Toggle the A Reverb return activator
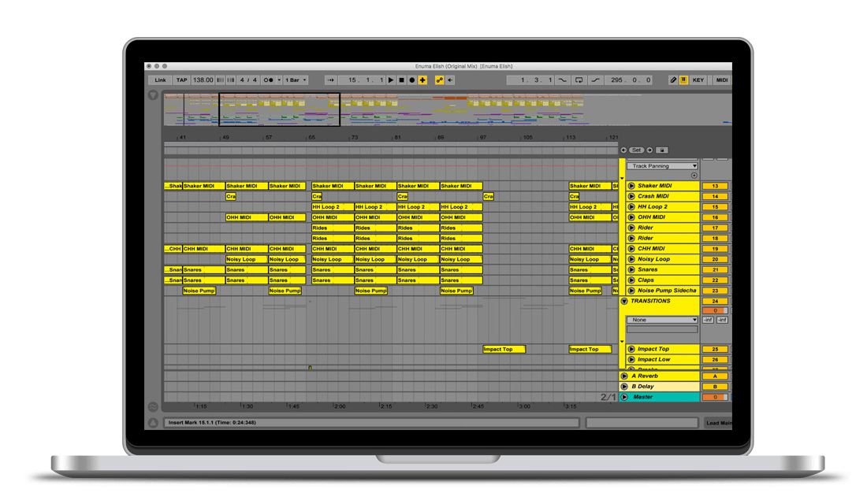Viewport: 867px width, 504px height. coord(715,376)
